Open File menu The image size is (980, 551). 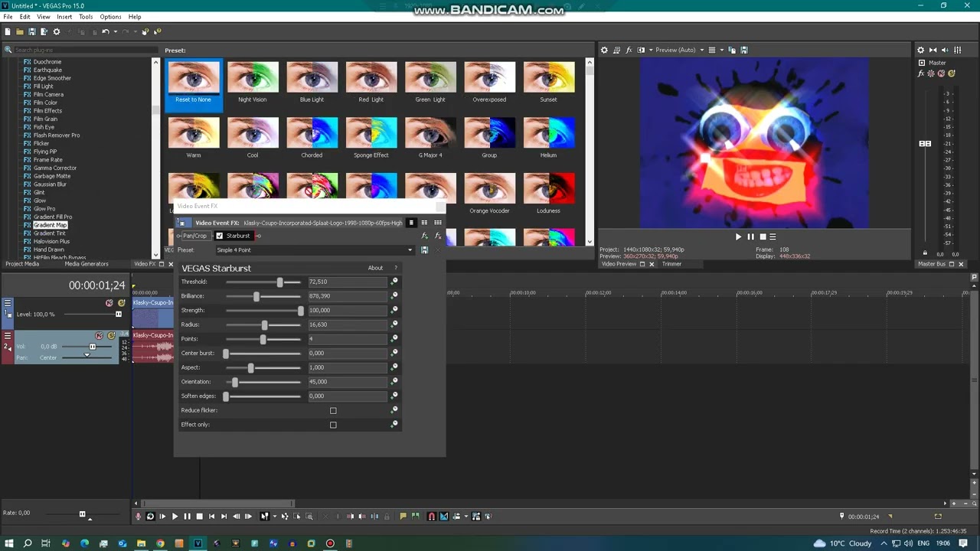click(x=8, y=17)
